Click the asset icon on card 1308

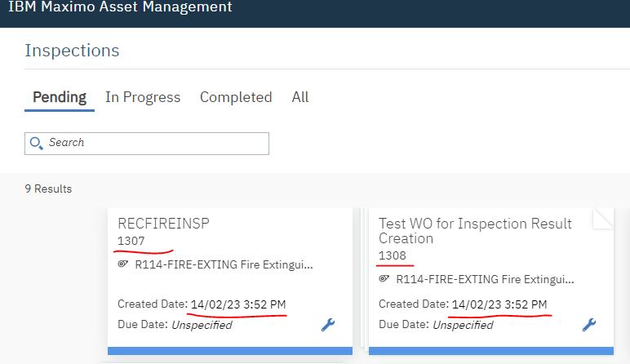[384, 279]
